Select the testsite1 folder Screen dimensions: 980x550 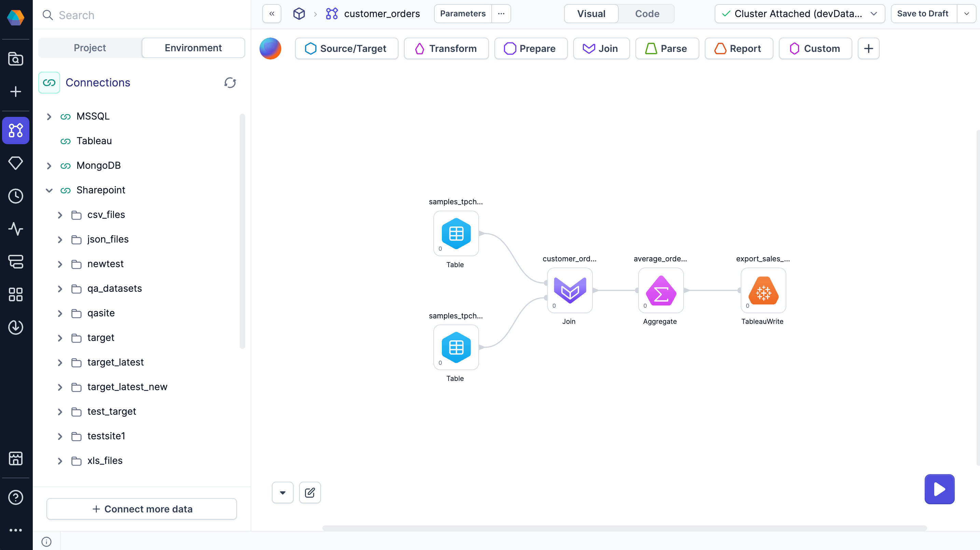point(106,436)
